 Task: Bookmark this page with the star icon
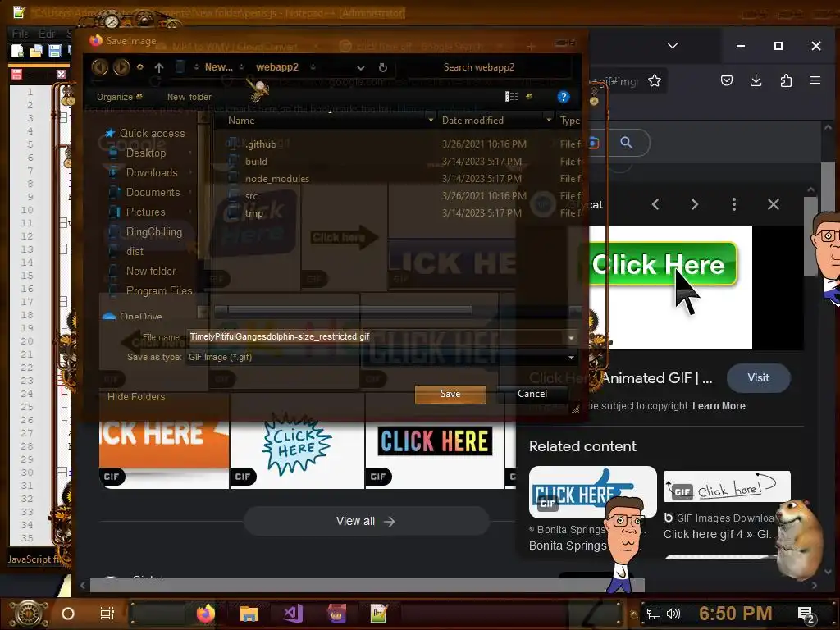coord(654,81)
